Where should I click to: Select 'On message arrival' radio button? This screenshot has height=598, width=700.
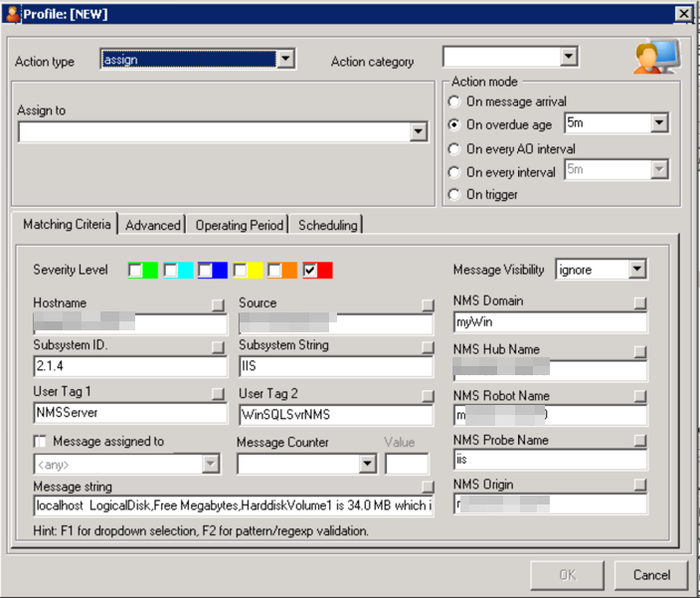(x=454, y=101)
